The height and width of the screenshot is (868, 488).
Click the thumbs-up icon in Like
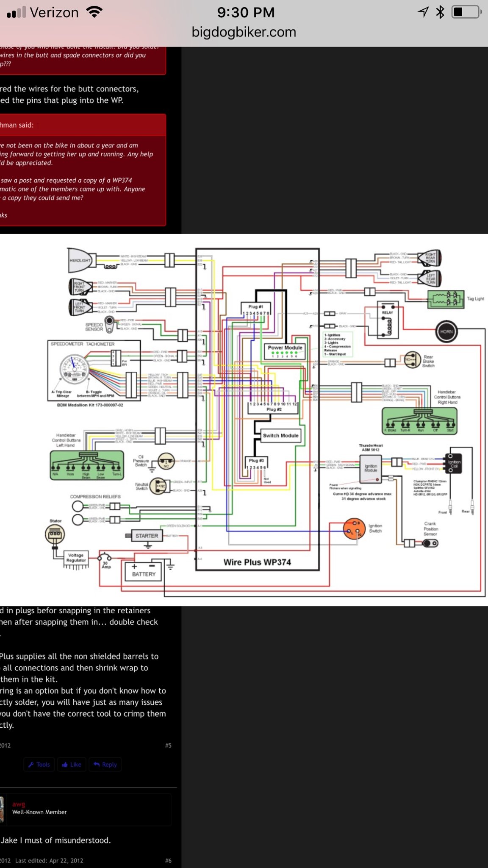(x=65, y=765)
